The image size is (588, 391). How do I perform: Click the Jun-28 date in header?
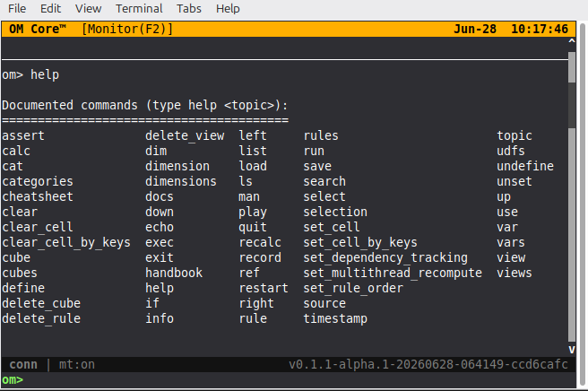(475, 29)
